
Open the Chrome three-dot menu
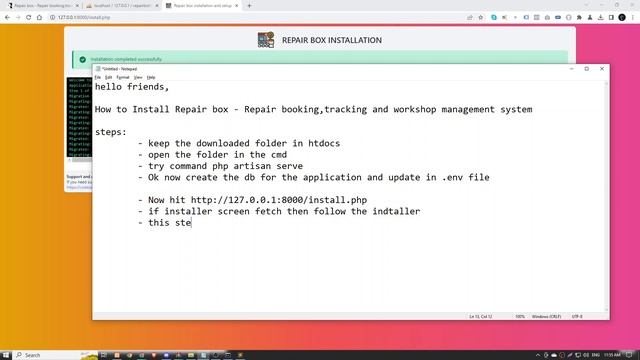click(633, 18)
